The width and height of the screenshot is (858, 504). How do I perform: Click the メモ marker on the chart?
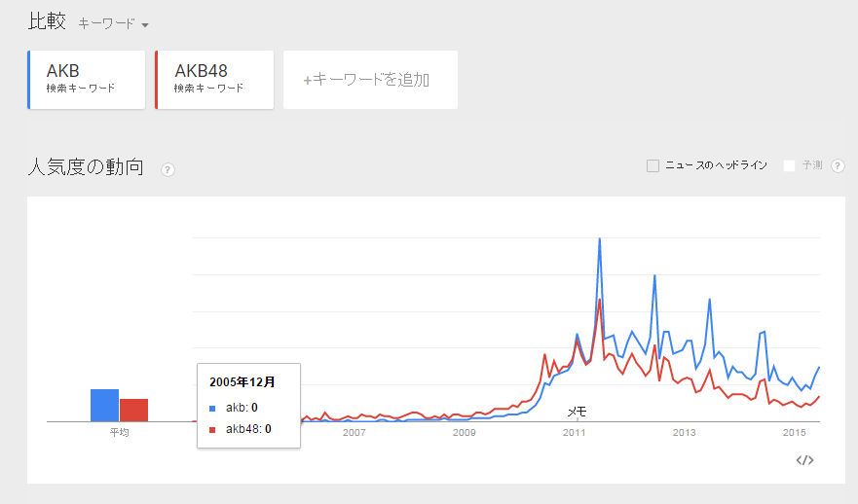577,412
